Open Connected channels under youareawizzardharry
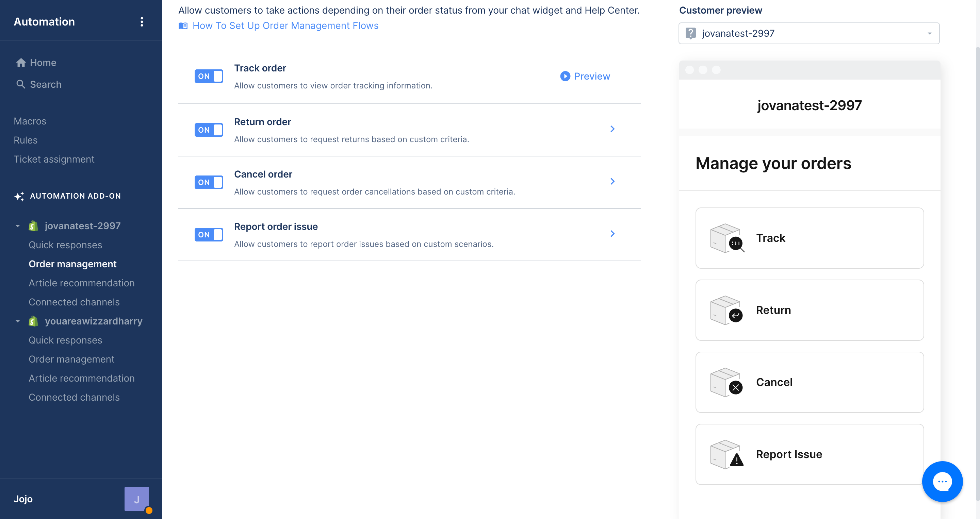The width and height of the screenshot is (980, 519). (x=74, y=397)
